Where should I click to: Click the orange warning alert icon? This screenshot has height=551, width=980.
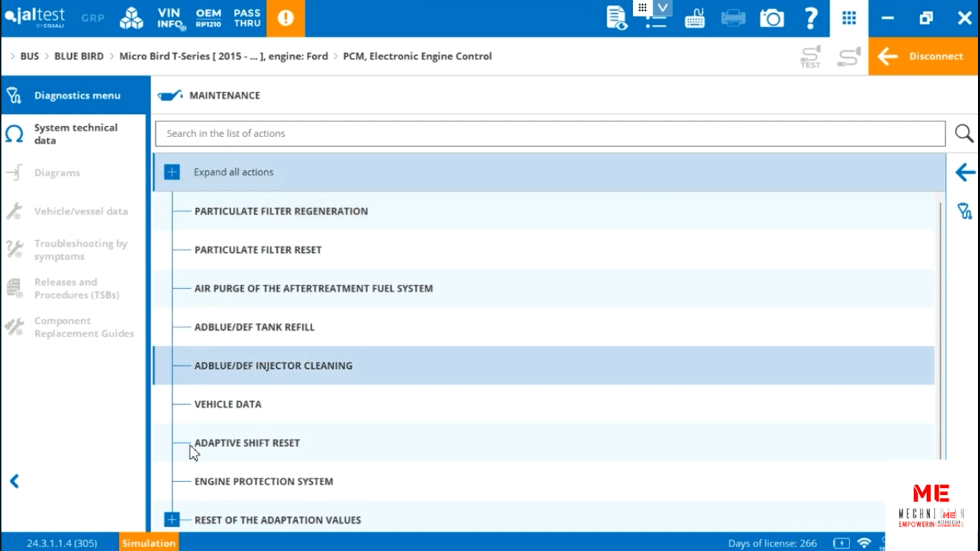(x=286, y=19)
